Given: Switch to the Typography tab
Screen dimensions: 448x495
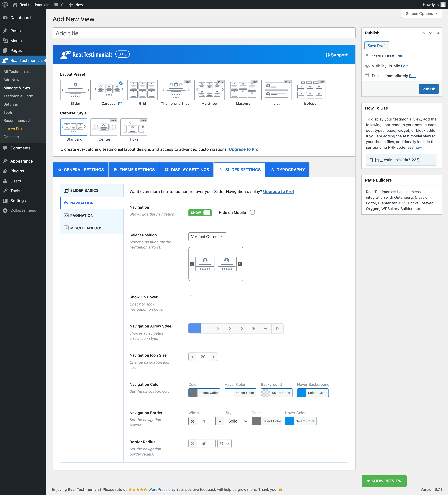Looking at the screenshot, I should [x=287, y=170].
